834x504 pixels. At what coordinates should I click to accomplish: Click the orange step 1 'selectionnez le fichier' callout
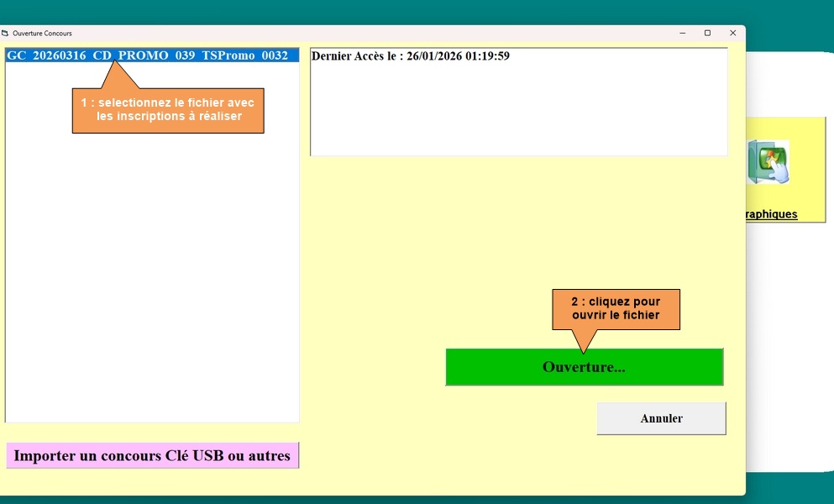point(168,110)
